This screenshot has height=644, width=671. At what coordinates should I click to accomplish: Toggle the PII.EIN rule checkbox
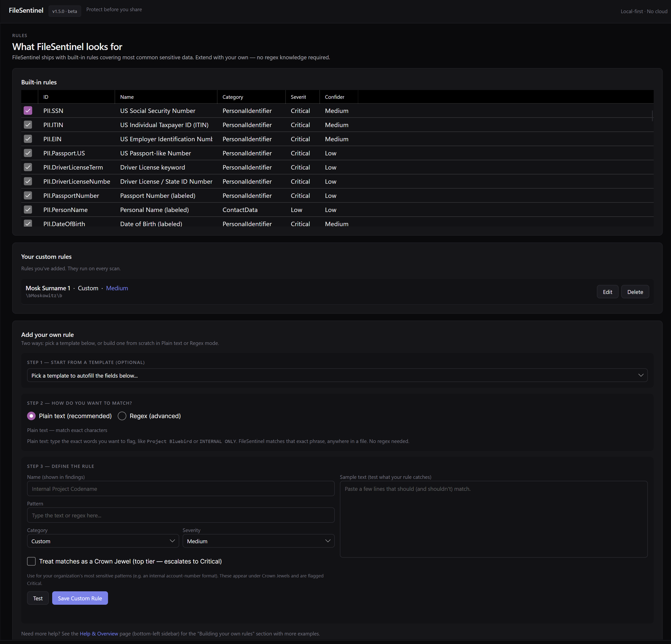(28, 139)
